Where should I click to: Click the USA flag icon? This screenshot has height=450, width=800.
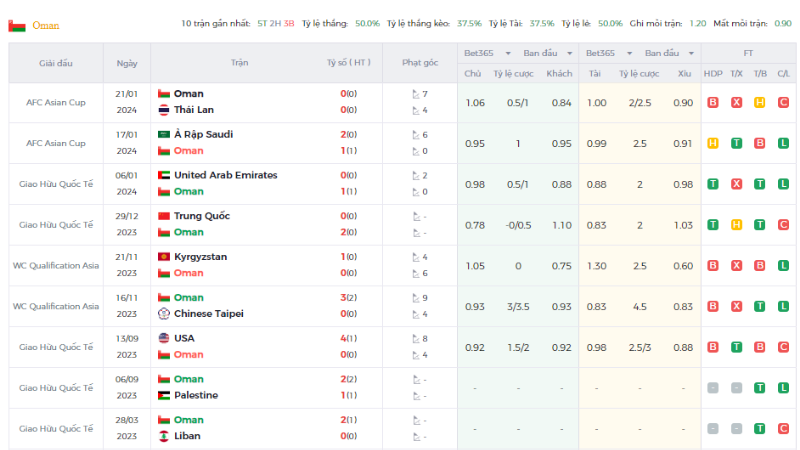(164, 338)
